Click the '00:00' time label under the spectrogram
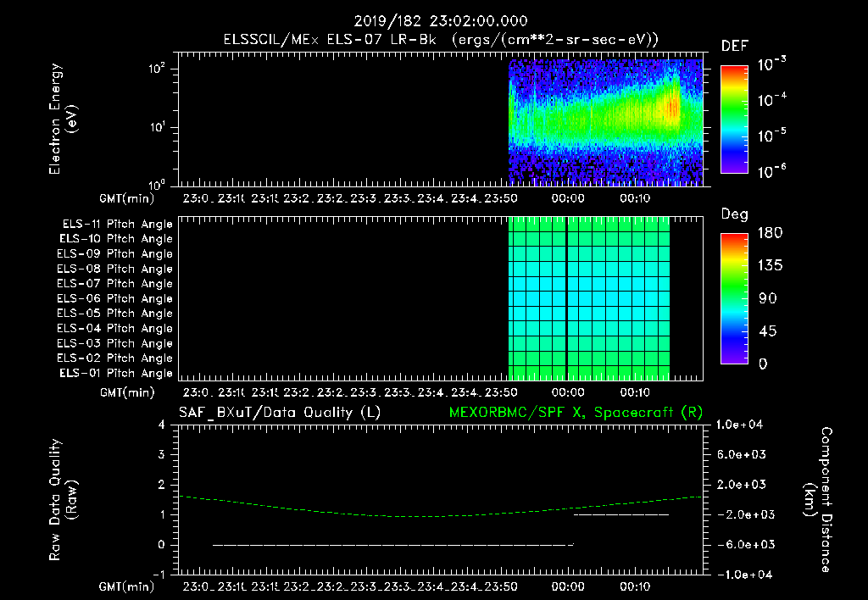Image resolution: width=868 pixels, height=600 pixels. pyautogui.click(x=568, y=198)
